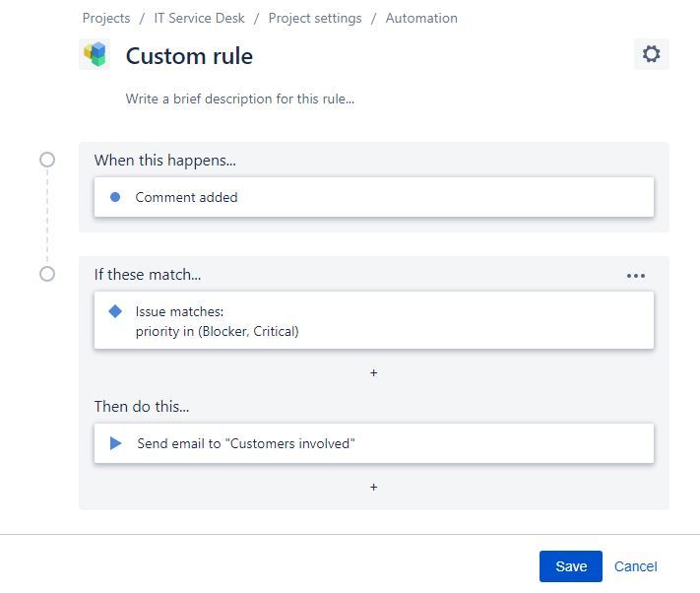Open Automation breadcrumb link

421,18
